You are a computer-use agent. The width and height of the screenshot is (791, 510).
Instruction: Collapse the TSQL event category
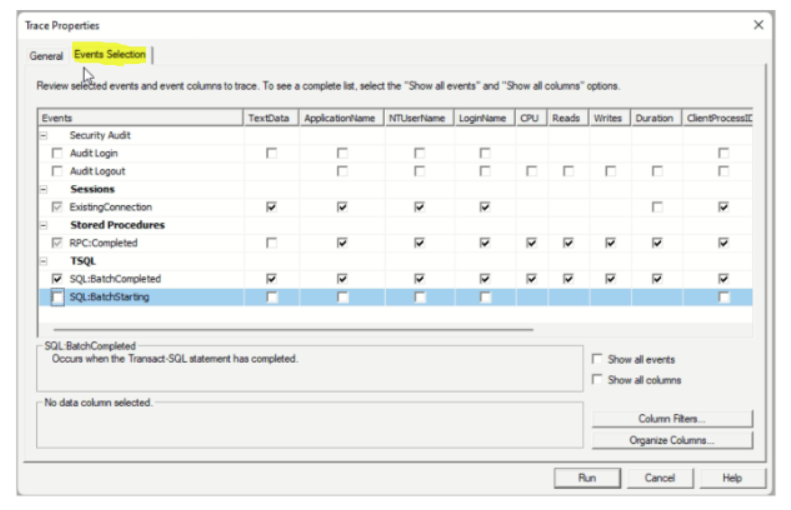coord(44,261)
